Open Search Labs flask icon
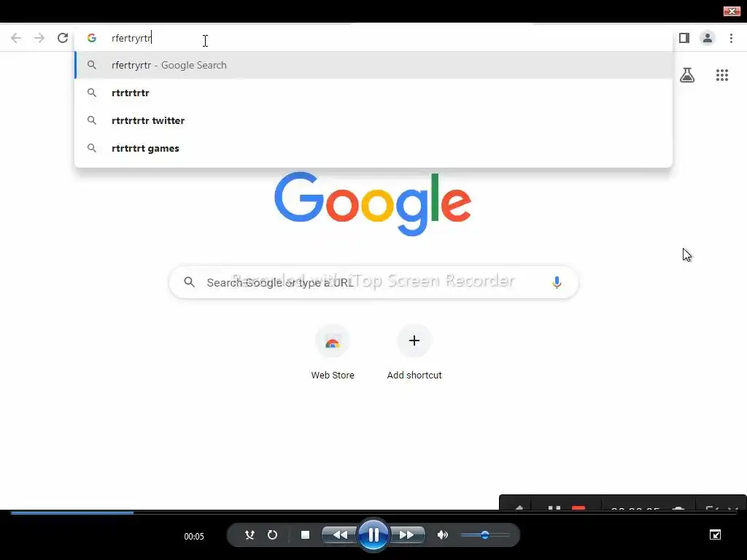 pyautogui.click(x=687, y=75)
